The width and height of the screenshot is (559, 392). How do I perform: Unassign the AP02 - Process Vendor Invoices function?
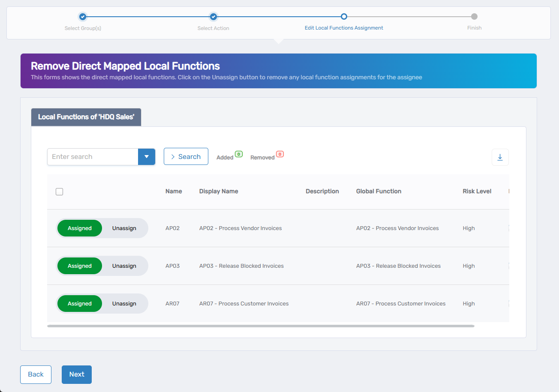pos(124,228)
